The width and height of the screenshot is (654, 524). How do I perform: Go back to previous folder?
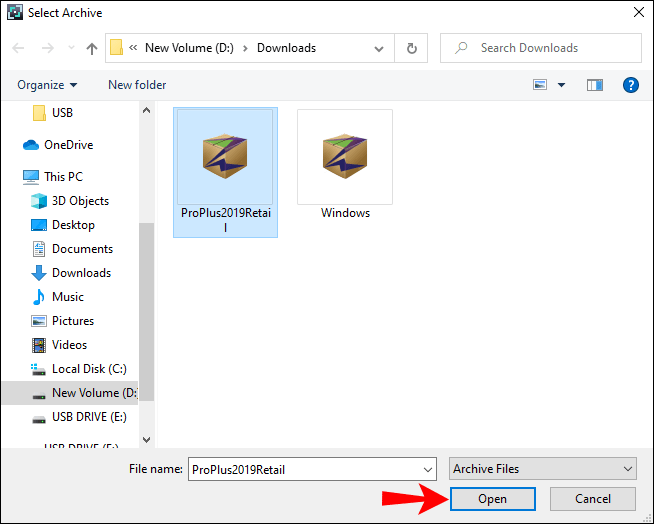tap(18, 48)
